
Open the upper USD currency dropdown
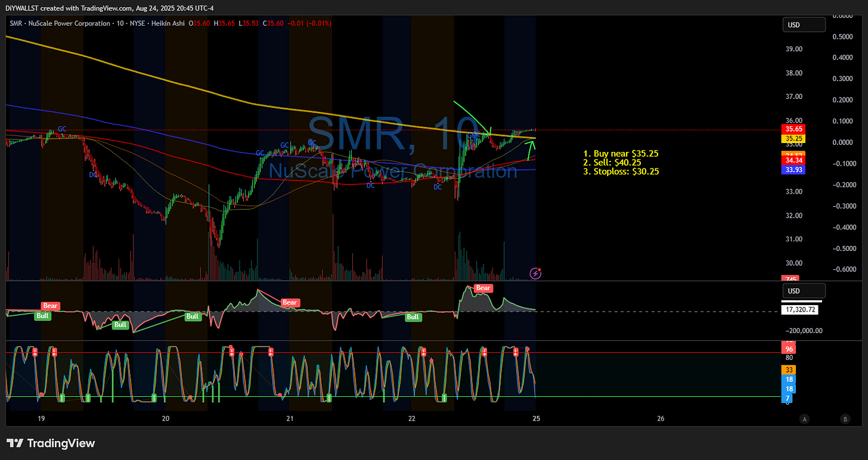pyautogui.click(x=804, y=24)
